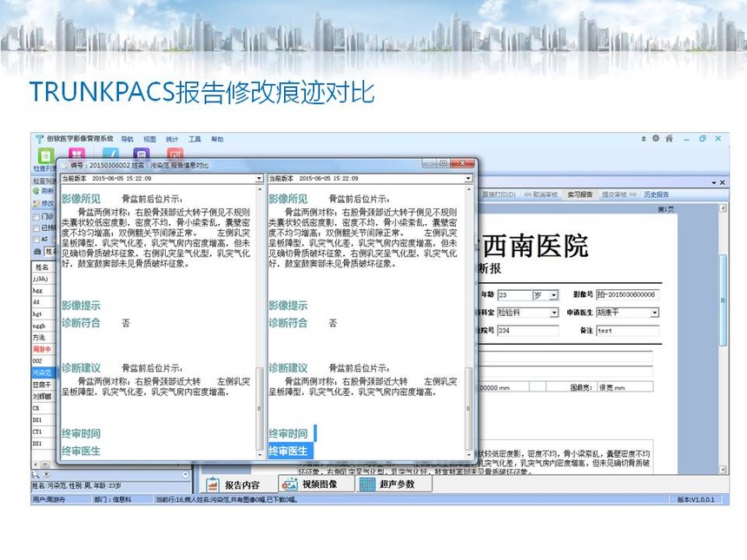
Task: Click the red toolbar icon
Action: pos(175,153)
